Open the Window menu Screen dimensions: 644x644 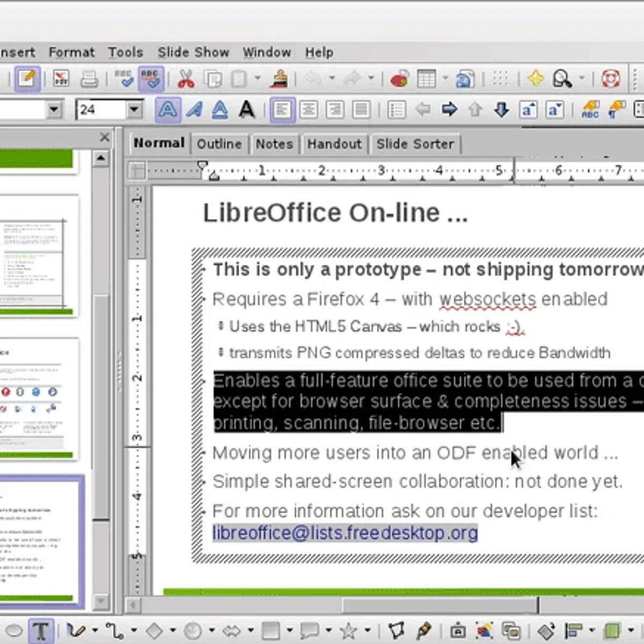pos(267,53)
